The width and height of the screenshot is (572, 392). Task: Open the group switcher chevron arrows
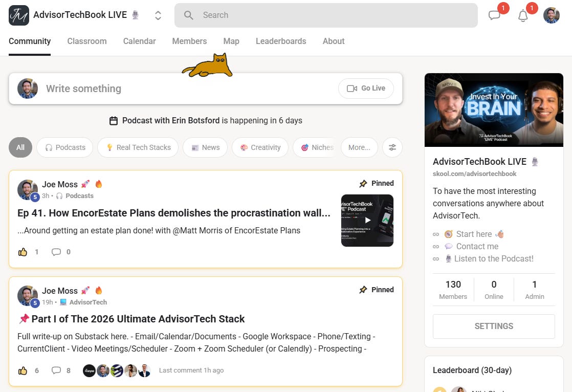point(158,15)
